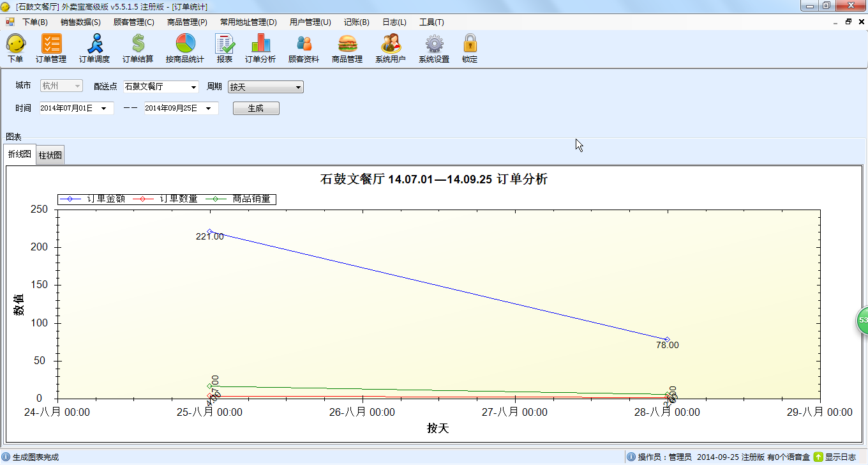Open 订单分析 order analysis
Viewport: 868px width, 465px height.
(x=259, y=48)
